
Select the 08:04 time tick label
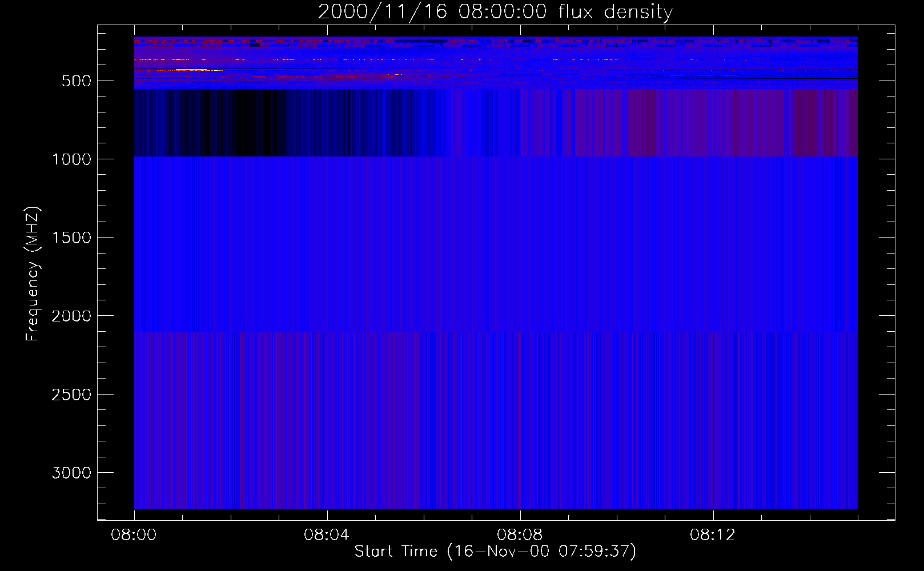(x=327, y=535)
